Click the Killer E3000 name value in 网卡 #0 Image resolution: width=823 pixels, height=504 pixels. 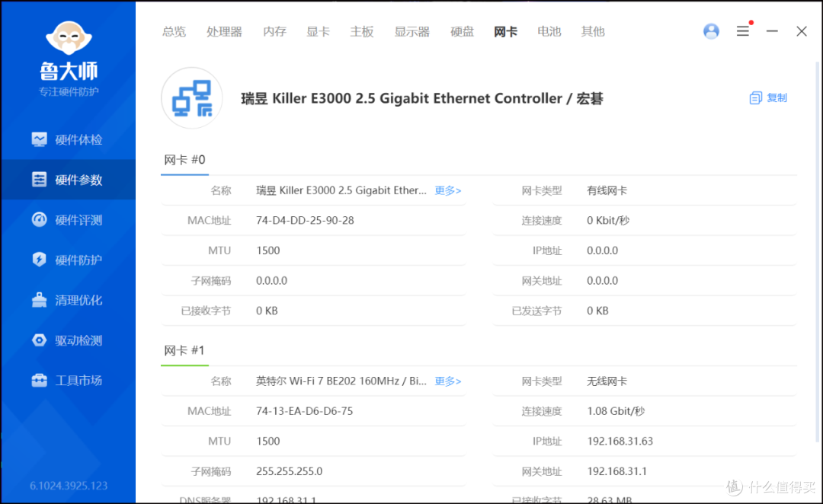pos(341,190)
